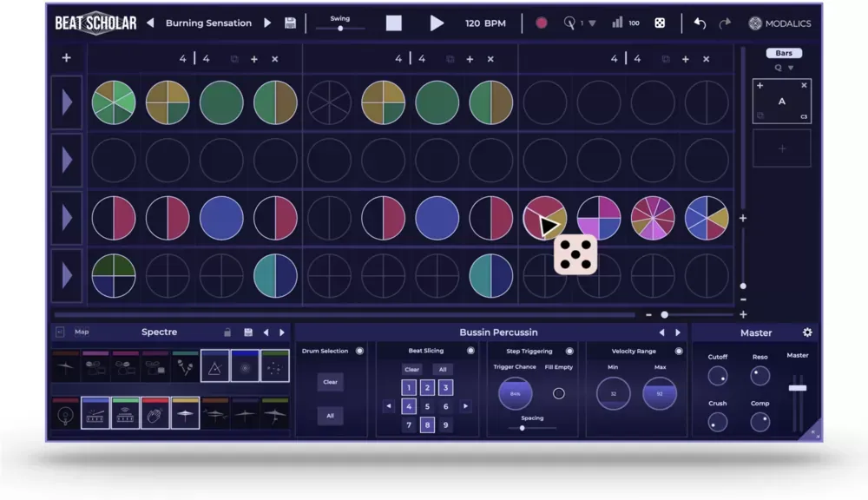Stop playback with the square button
This screenshot has width=868, height=500.
click(393, 23)
